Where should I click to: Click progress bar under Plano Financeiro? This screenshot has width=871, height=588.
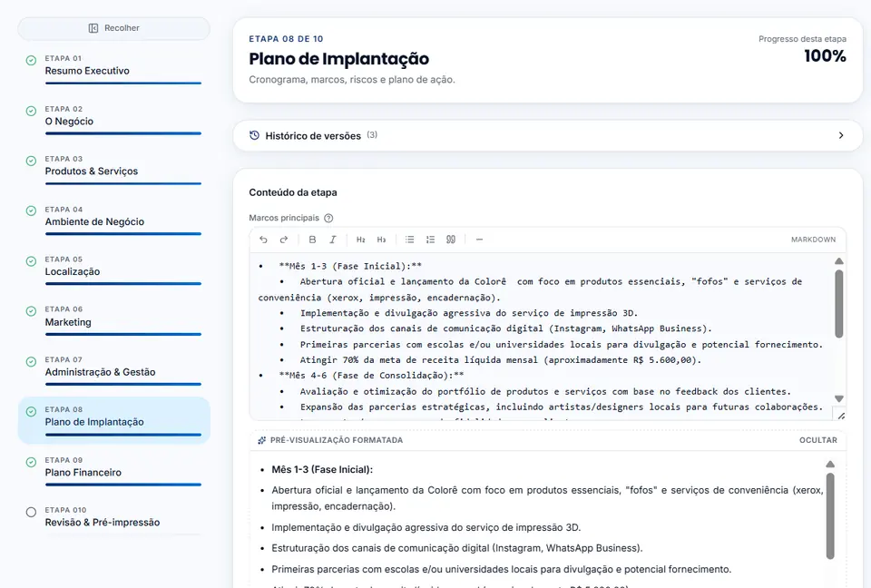tap(123, 485)
